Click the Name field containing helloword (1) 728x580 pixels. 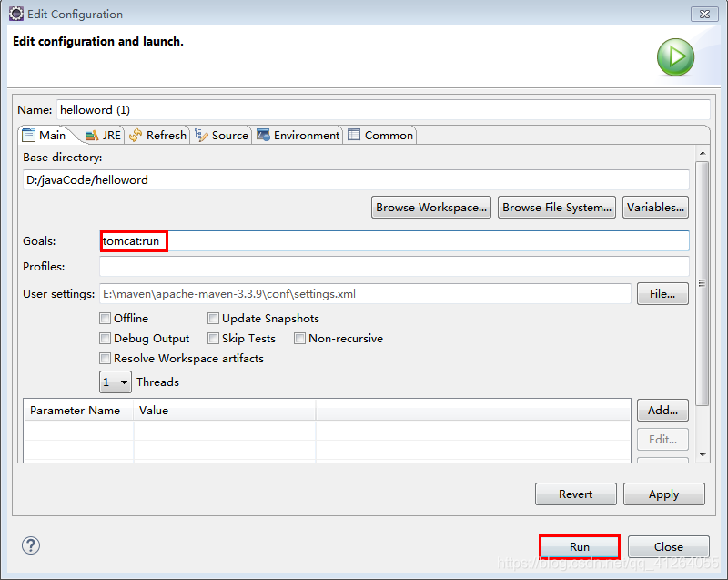(x=383, y=109)
